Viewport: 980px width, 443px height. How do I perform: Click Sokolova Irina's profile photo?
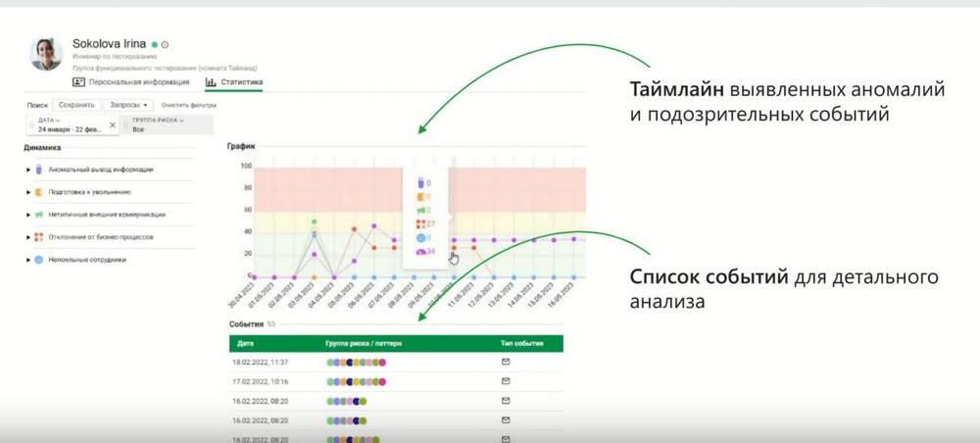(46, 54)
